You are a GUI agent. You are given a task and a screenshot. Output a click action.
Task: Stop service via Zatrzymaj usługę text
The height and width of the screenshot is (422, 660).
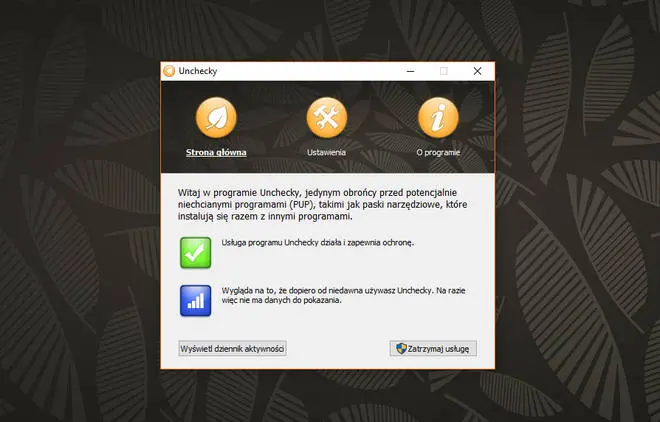[x=438, y=349]
